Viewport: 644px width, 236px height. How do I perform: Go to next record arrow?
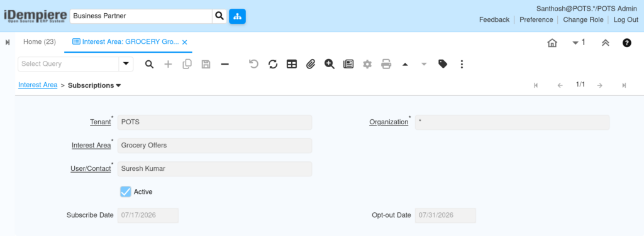pos(599,85)
